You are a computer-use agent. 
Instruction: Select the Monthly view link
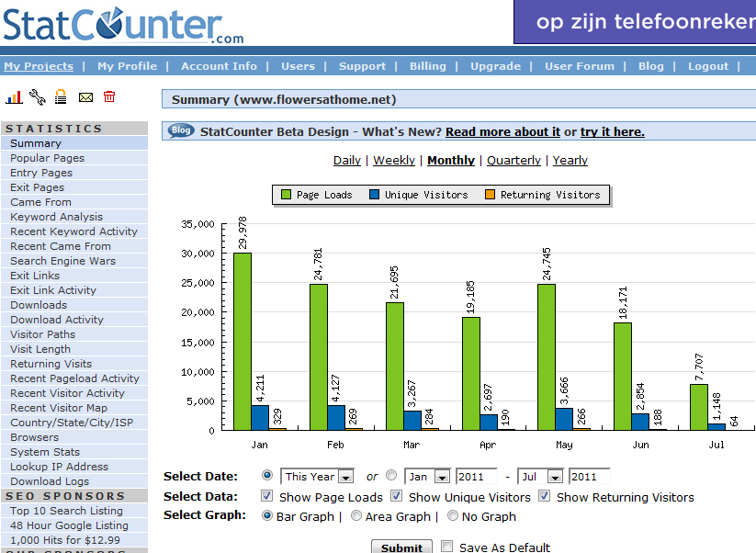451,160
